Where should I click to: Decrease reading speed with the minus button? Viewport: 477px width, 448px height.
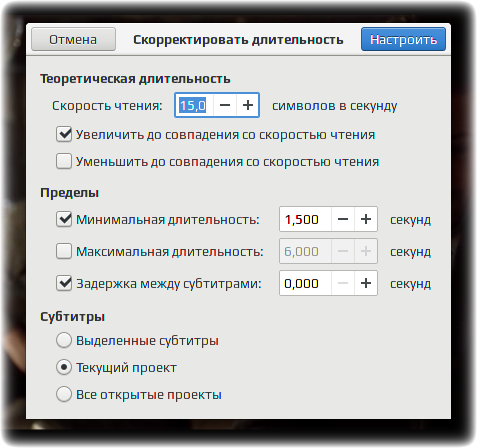tap(225, 105)
